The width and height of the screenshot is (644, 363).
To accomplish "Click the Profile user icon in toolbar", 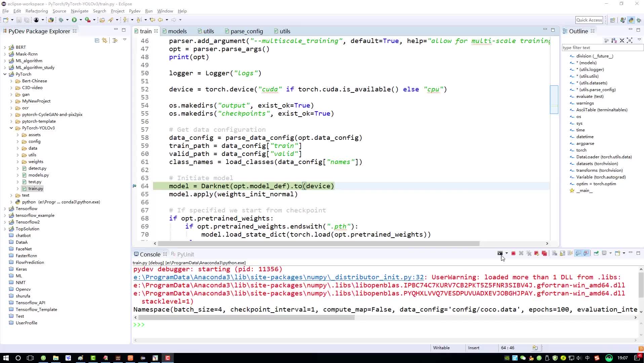I will 36,20.
